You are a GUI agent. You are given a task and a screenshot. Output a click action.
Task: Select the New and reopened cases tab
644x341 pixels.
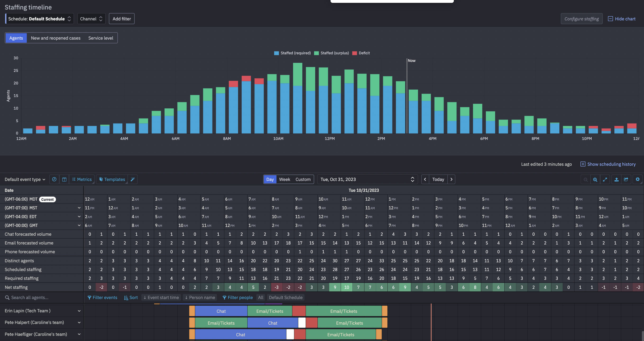55,38
